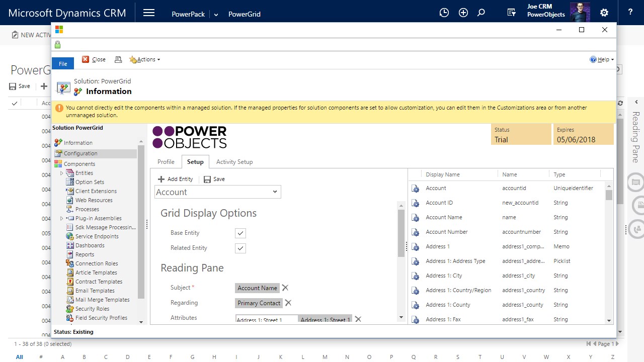Open the search magnifier icon
This screenshot has height=362, width=644.
pos(481,13)
